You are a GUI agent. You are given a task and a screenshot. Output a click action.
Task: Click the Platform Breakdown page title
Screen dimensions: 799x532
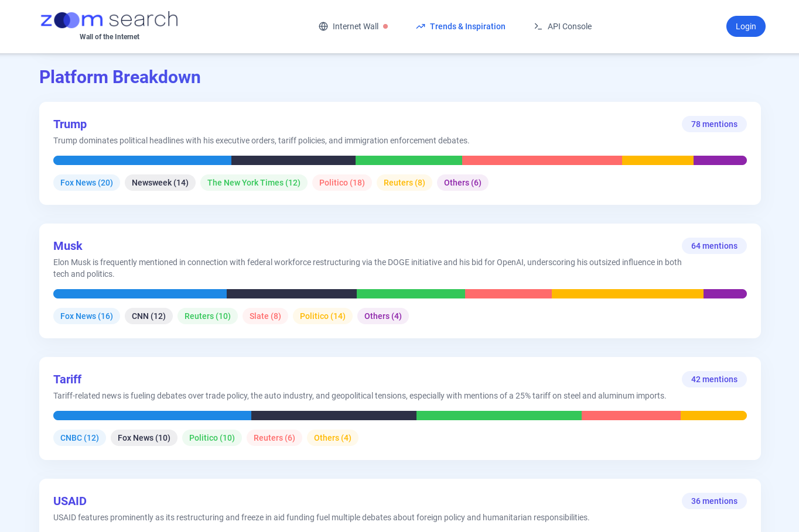[x=120, y=77]
